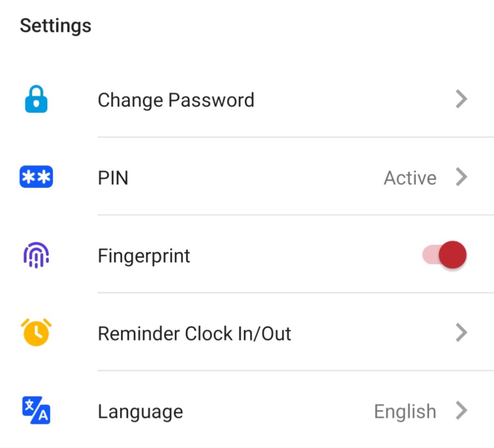Open PIN details via the chevron arrow

click(x=462, y=177)
